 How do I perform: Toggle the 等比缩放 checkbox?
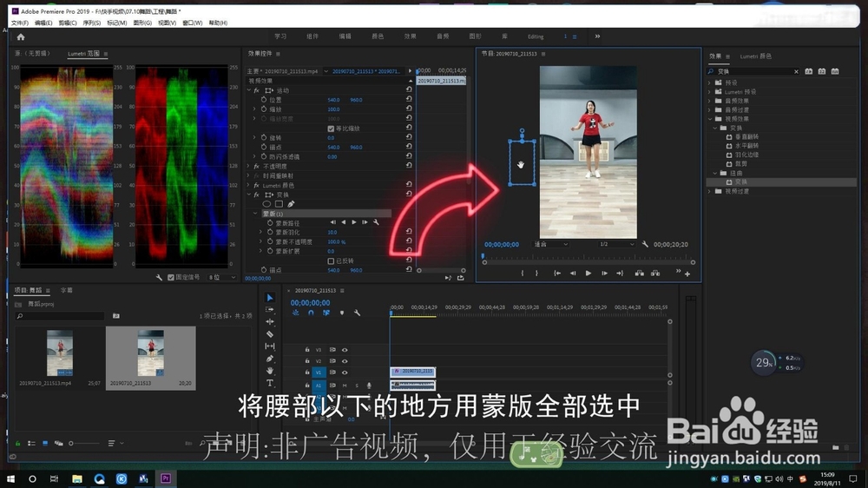pyautogui.click(x=331, y=129)
